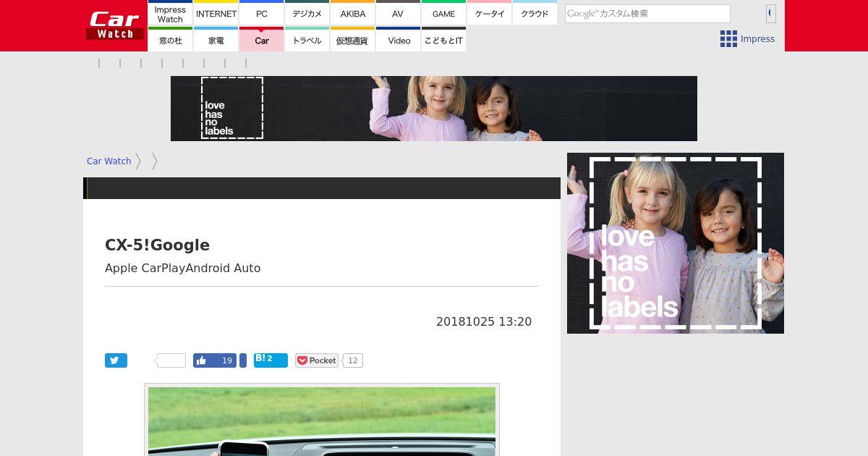Share article via Twitter bird icon
Image resolution: width=868 pixels, height=456 pixels.
(x=116, y=360)
